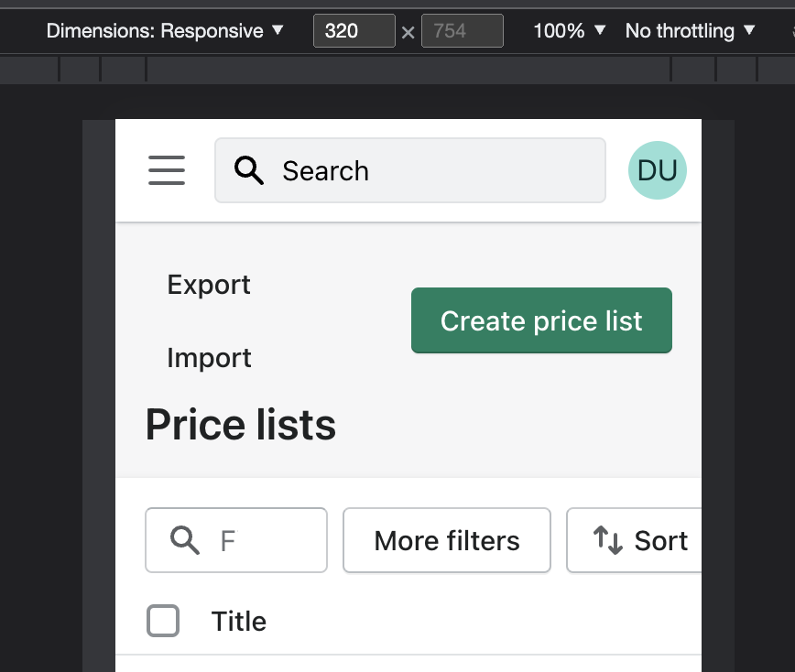This screenshot has width=795, height=672.
Task: Click the viewport width field showing 320
Action: pos(354,30)
